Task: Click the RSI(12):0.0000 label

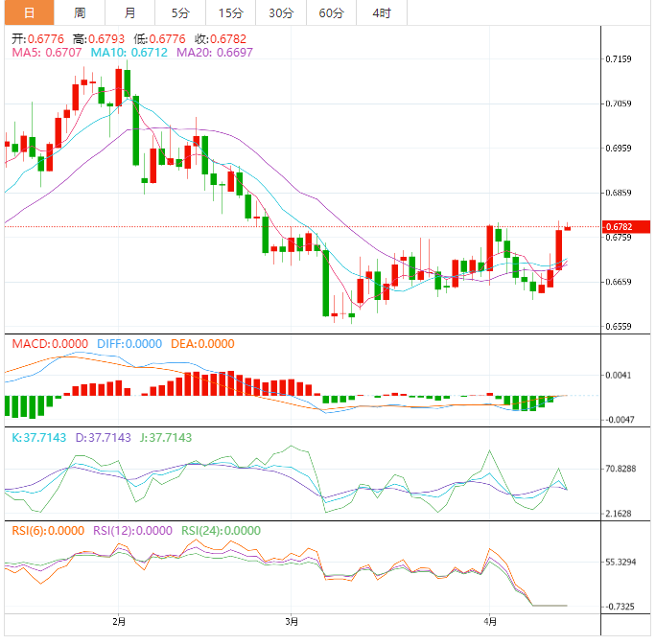Action: point(132,531)
